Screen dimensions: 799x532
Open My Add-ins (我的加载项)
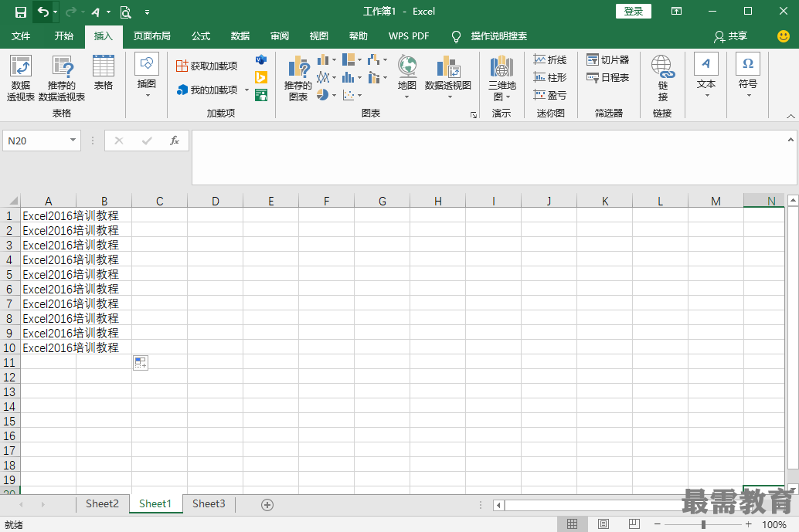[208, 90]
